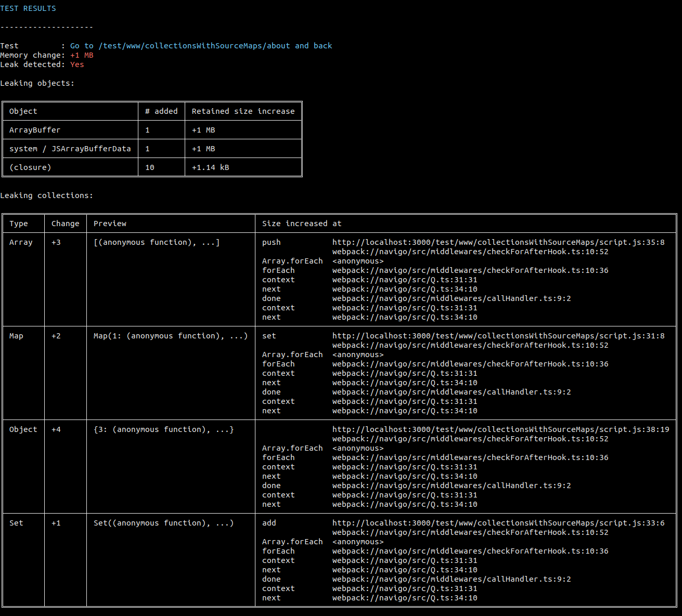Click the 'Set((anonymous function), ...)' preview

coord(164,523)
